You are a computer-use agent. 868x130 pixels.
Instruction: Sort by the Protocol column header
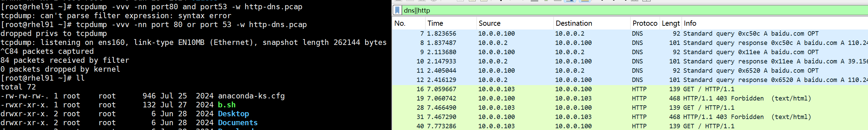645,23
